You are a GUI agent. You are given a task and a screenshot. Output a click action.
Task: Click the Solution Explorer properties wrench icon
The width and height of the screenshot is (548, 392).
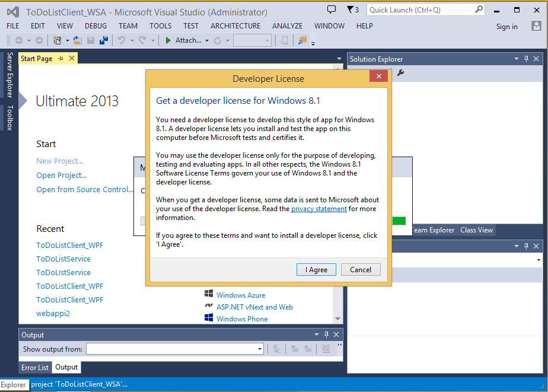tap(400, 73)
